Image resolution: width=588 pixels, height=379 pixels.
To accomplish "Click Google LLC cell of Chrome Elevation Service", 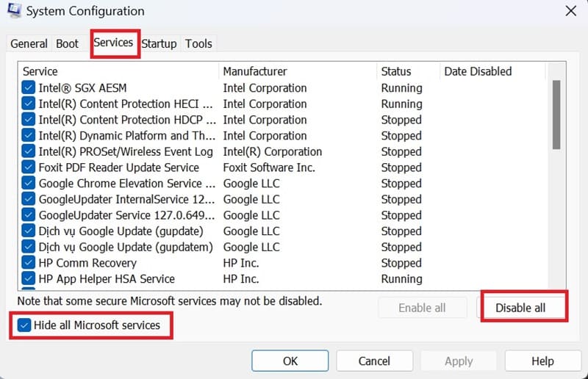I will 251,184.
